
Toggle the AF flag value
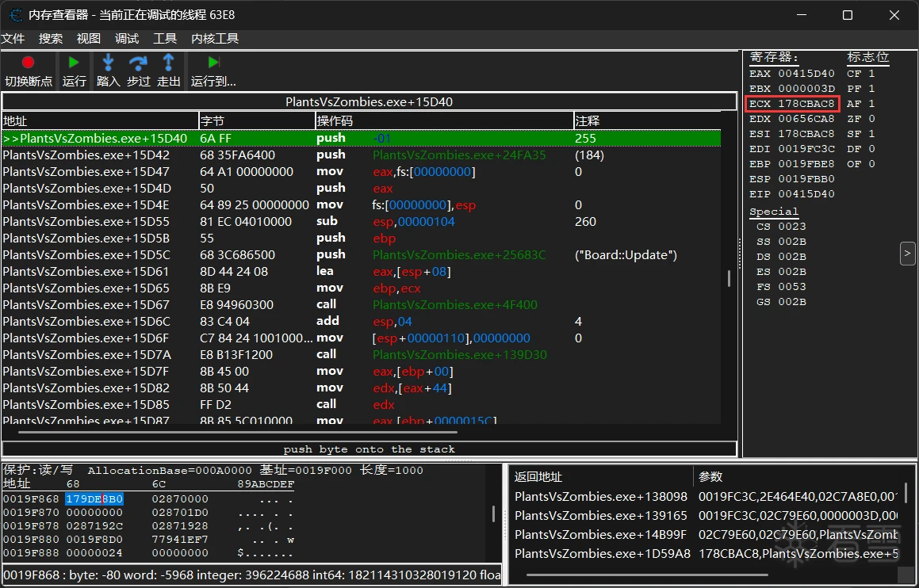[x=860, y=104]
